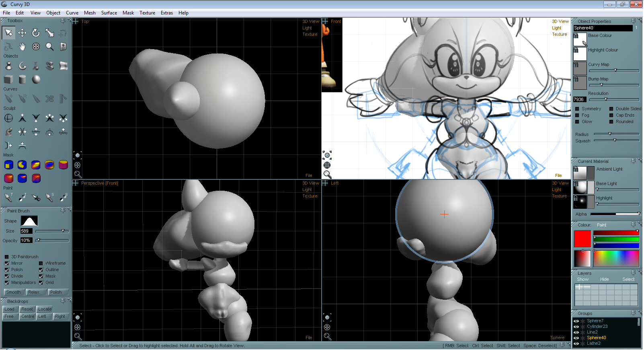Open the File menu
This screenshot has height=350, width=644.
pyautogui.click(x=6, y=13)
